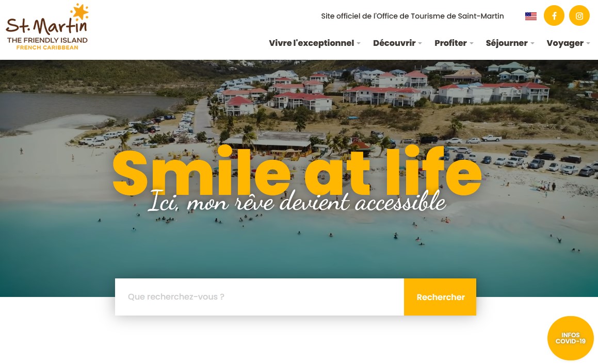Click the dropdown arrow beside Séjourner
The image size is (598, 364).
(x=532, y=43)
